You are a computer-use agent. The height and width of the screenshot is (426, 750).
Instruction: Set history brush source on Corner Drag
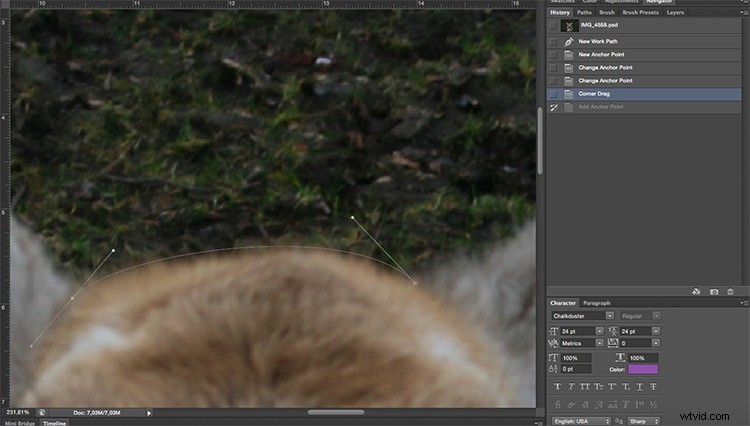click(x=553, y=94)
